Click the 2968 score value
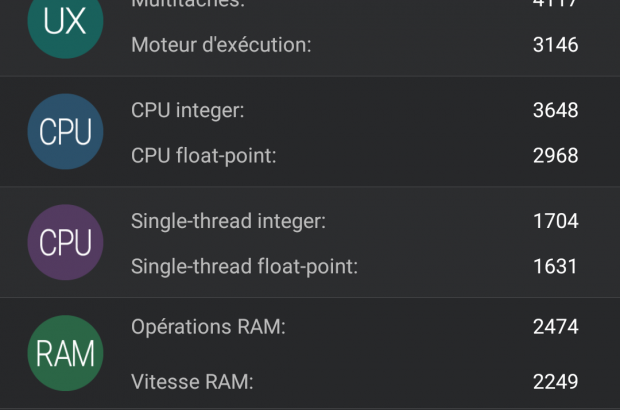Viewport: 620px width, 410px height. 555,155
